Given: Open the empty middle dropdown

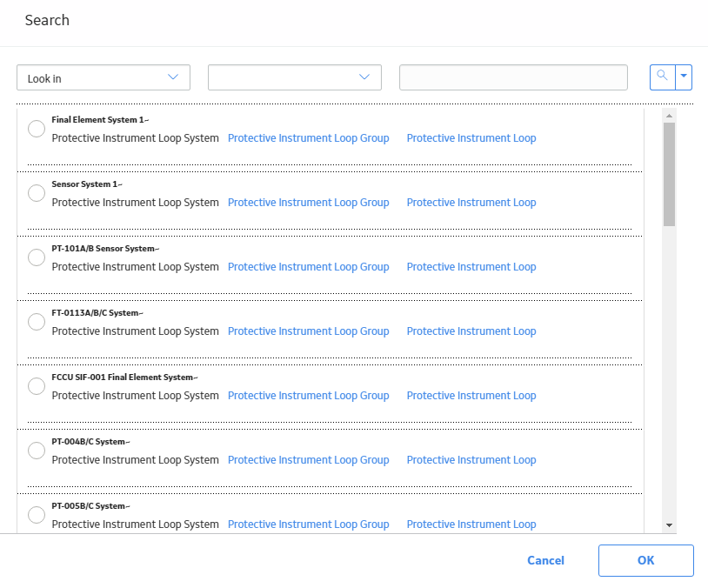Looking at the screenshot, I should [x=295, y=77].
